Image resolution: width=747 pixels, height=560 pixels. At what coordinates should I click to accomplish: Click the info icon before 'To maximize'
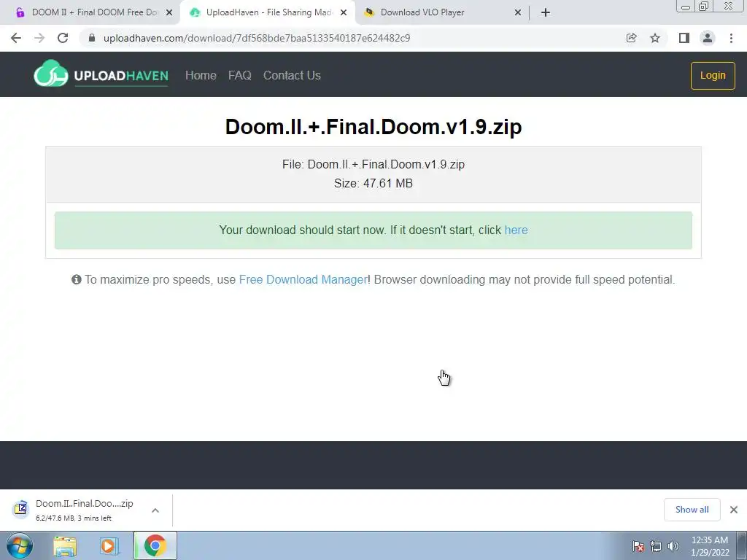76,279
